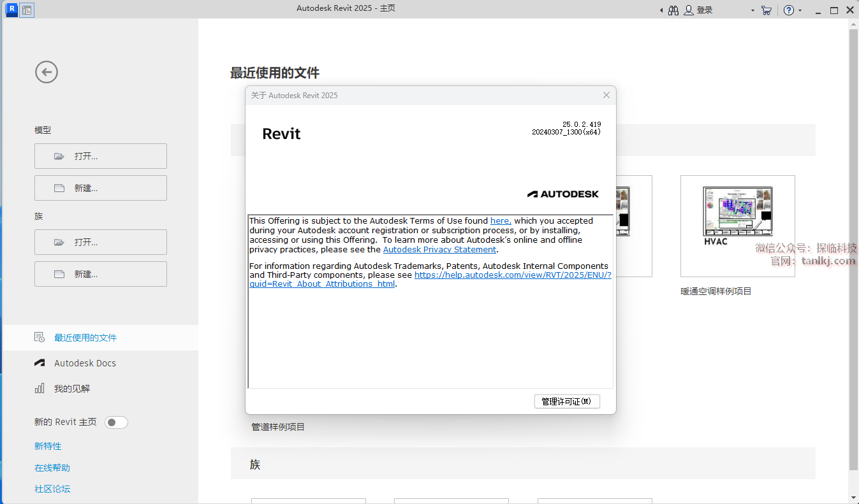Image resolution: width=859 pixels, height=504 pixels.
Task: Expand the 登录 sign-in dropdown arrow
Action: (x=753, y=11)
